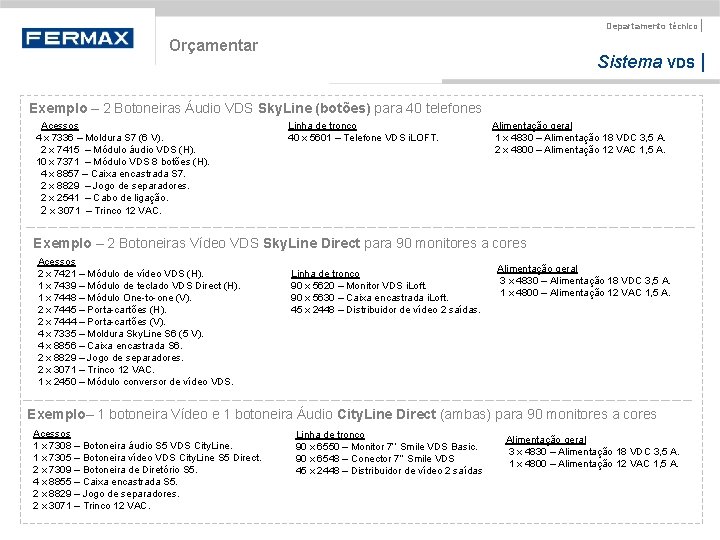The height and width of the screenshot is (540, 720).
Task: Click '2 x 7445 – Porta-cartões (H)'
Action: pyautogui.click(x=102, y=310)
